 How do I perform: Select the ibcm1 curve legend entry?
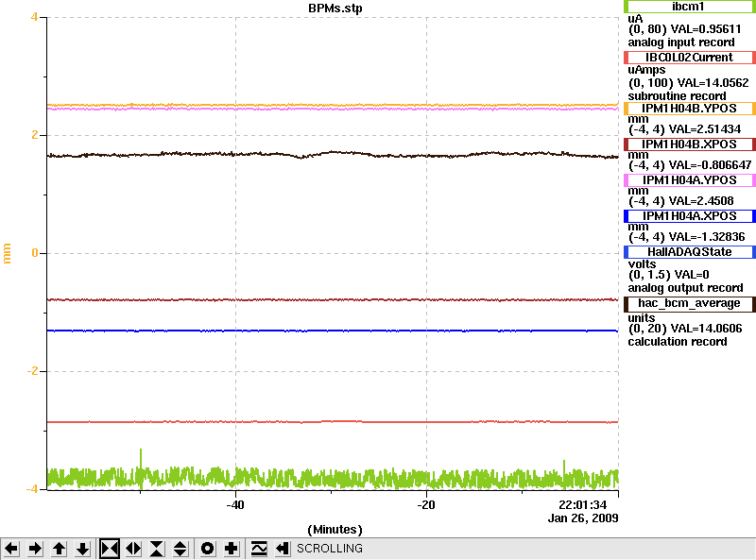(690, 7)
